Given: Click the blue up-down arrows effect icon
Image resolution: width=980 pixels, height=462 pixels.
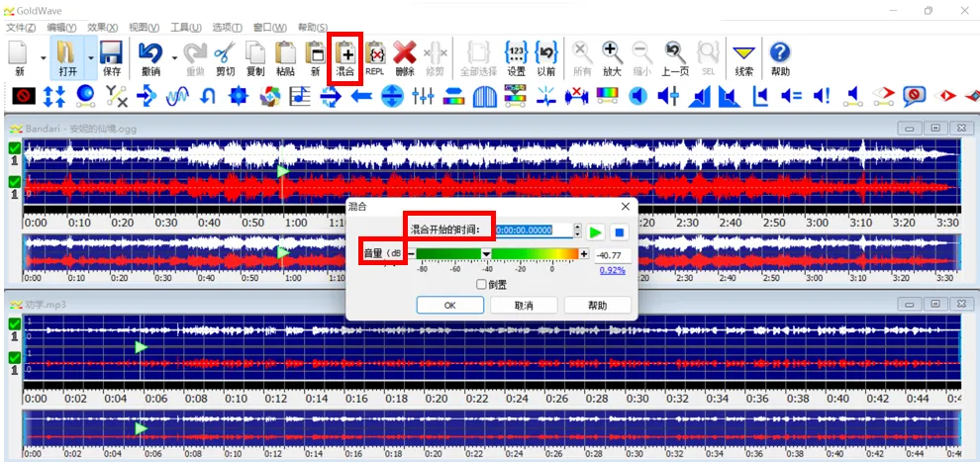Looking at the screenshot, I should coord(54,96).
